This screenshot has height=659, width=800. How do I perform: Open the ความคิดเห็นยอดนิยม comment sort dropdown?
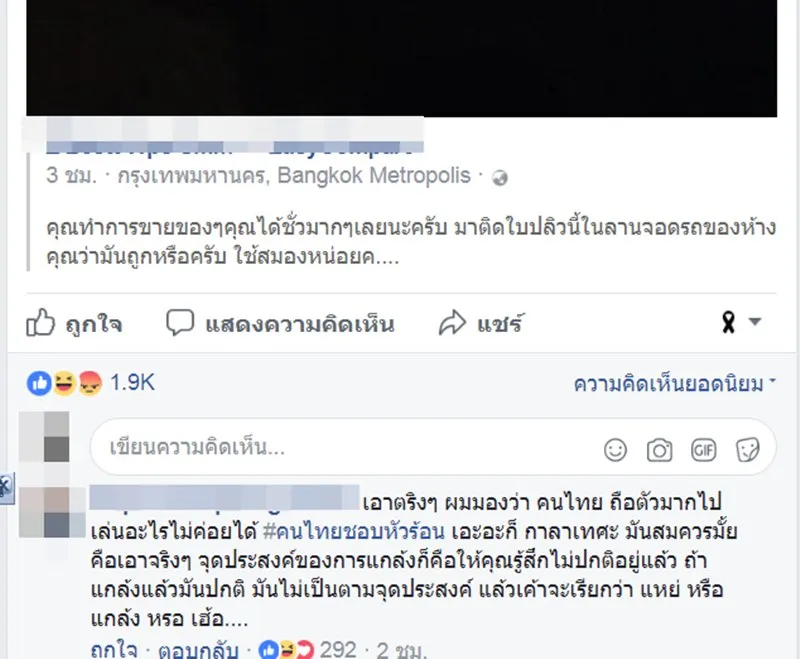point(674,384)
